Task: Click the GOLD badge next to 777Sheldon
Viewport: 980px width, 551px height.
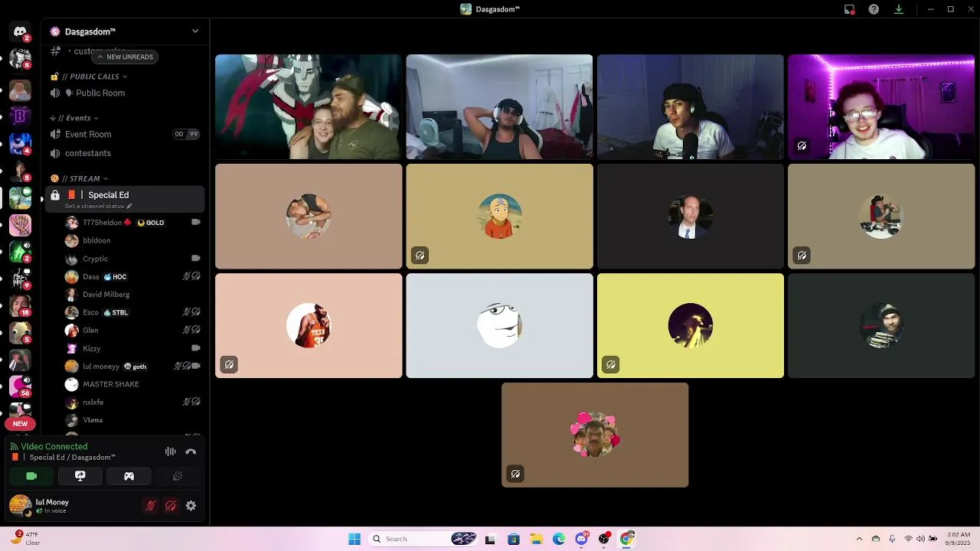Action: (x=151, y=223)
